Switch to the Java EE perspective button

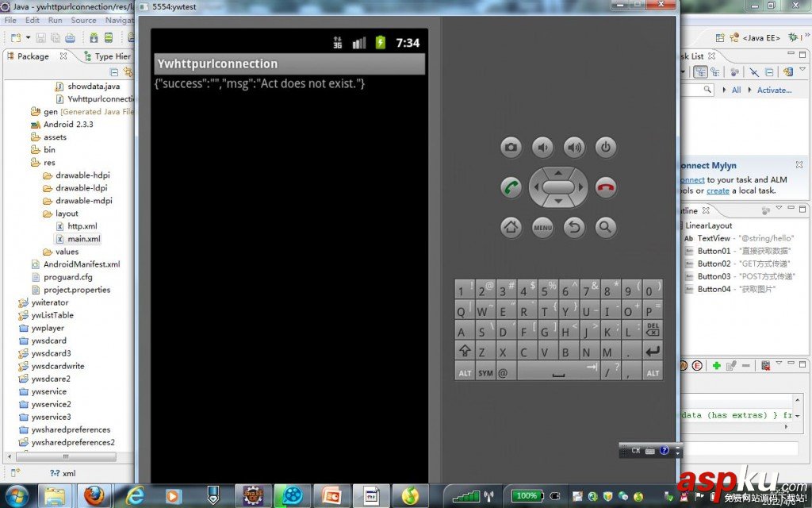tap(756, 37)
